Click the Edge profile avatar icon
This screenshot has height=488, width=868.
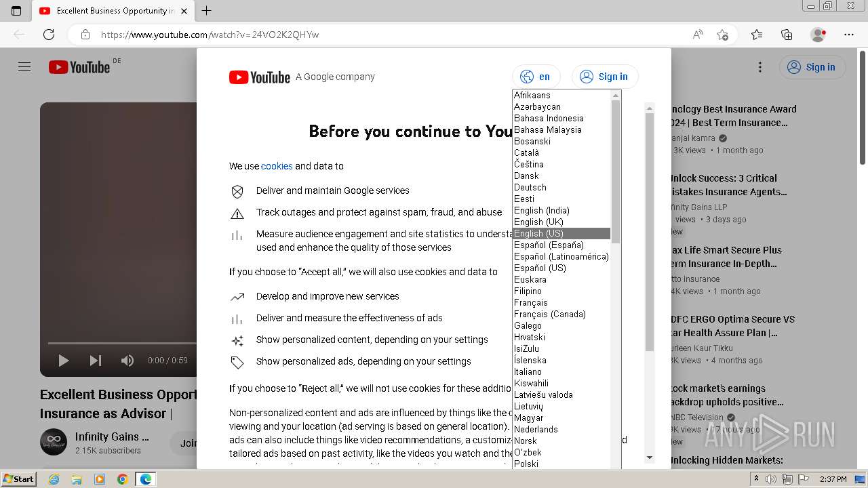[818, 35]
